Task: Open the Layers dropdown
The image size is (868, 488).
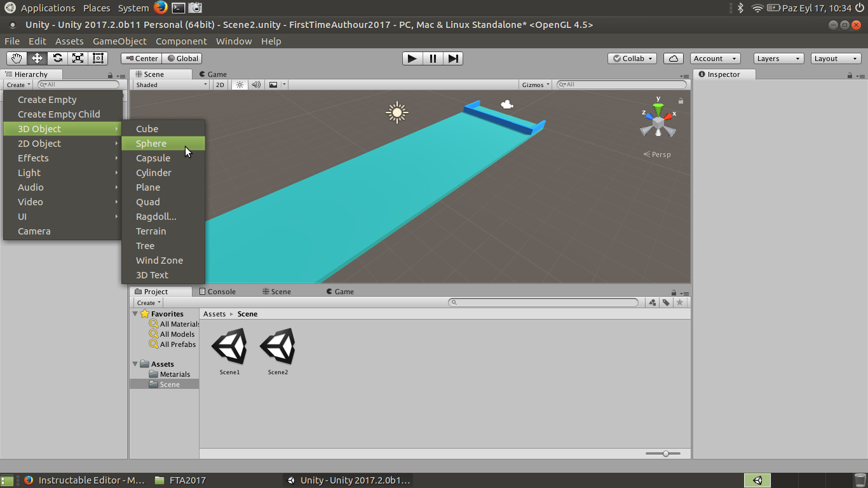Action: tap(779, 58)
